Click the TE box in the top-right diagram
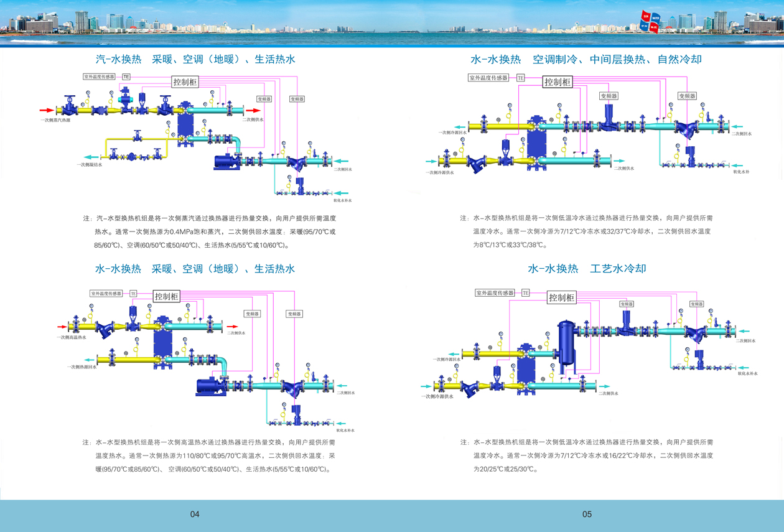784x532 pixels. click(x=520, y=78)
